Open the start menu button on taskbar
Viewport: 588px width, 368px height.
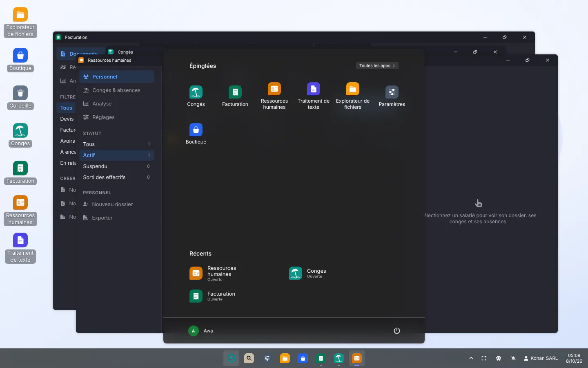tap(231, 358)
